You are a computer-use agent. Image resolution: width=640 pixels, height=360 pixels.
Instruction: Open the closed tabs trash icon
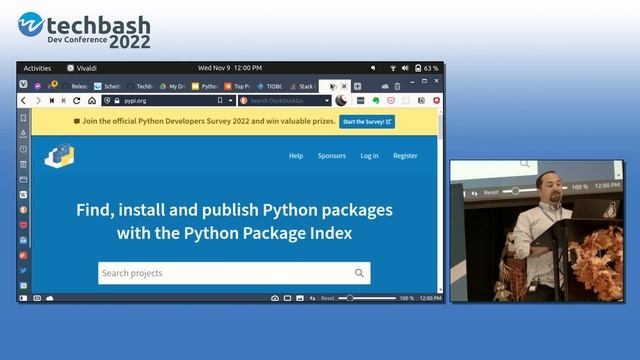point(397,86)
